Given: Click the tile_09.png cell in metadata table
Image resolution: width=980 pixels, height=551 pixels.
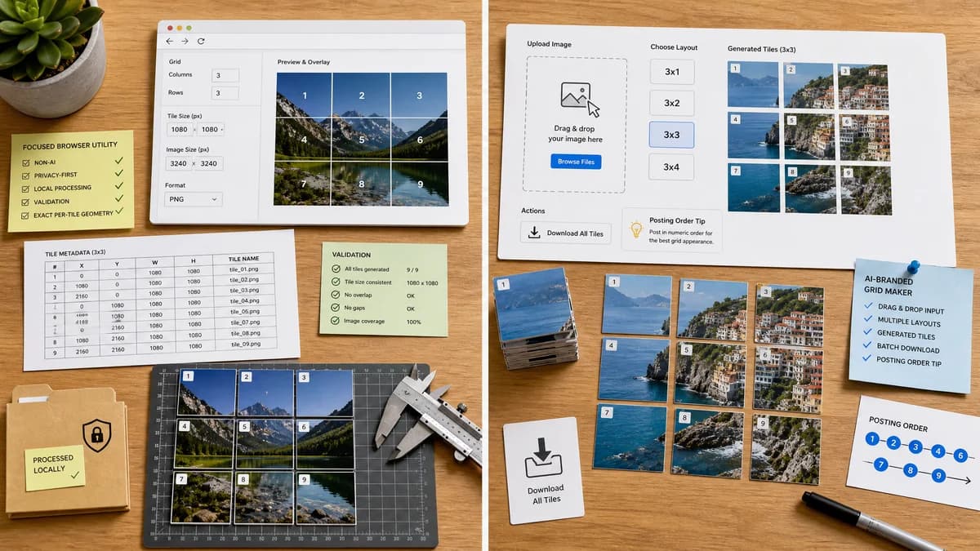Looking at the screenshot, I should pyautogui.click(x=245, y=344).
